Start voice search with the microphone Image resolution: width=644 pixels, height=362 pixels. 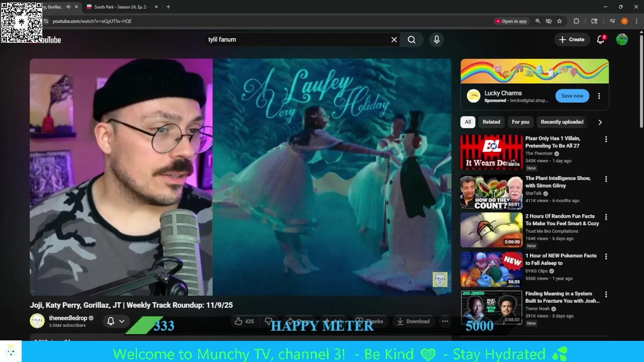click(436, 40)
